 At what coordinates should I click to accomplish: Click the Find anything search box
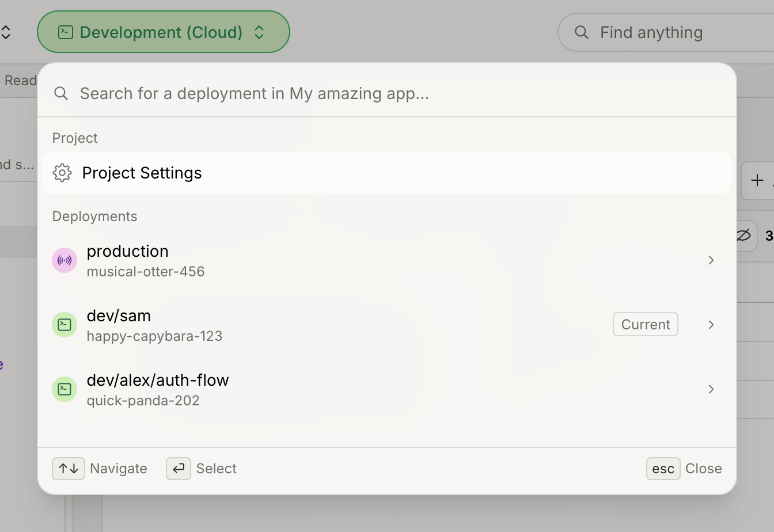coord(666,32)
